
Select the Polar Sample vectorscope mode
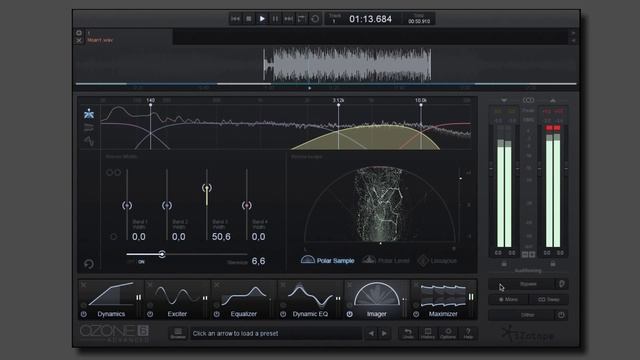pos(327,260)
